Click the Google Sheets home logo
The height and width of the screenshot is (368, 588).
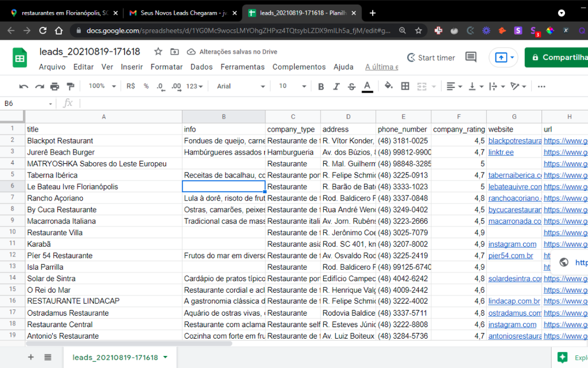tap(20, 58)
